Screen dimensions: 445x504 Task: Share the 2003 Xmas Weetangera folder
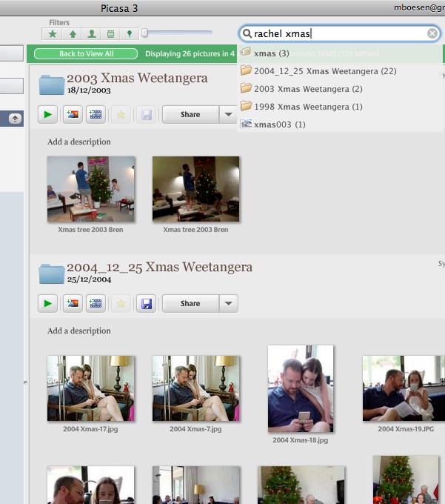190,114
